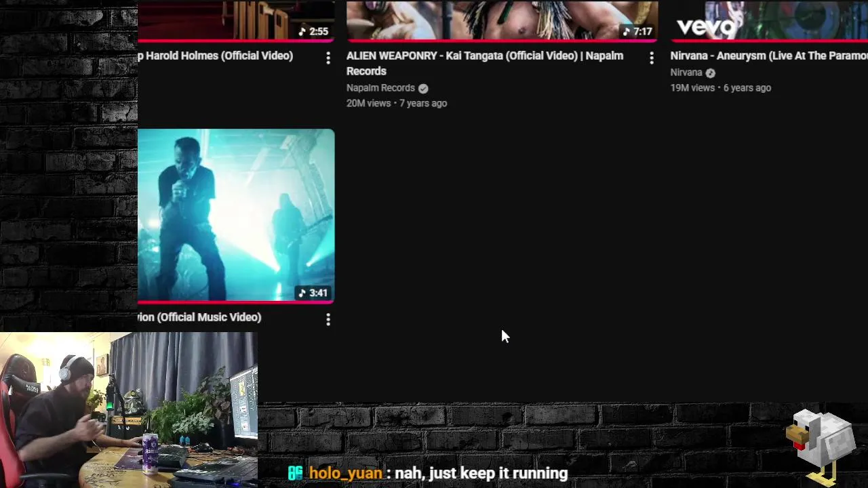868x488 pixels.
Task: Click the chat badge icon before holo_yuan
Action: pyautogui.click(x=295, y=473)
